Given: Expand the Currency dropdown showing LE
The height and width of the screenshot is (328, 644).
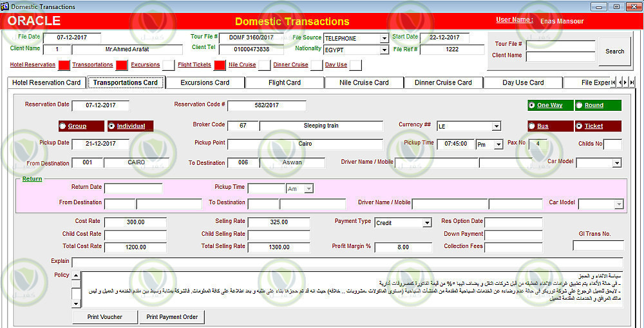Looking at the screenshot, I should point(497,126).
